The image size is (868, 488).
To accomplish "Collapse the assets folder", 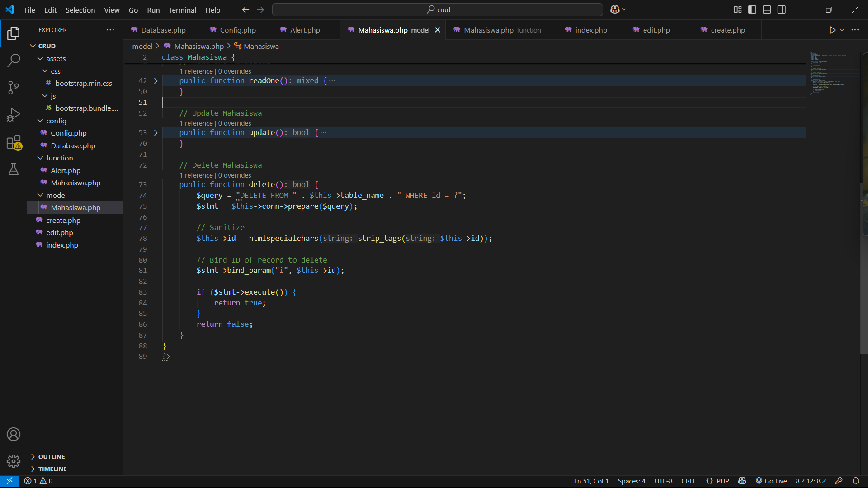I will tap(40, 59).
